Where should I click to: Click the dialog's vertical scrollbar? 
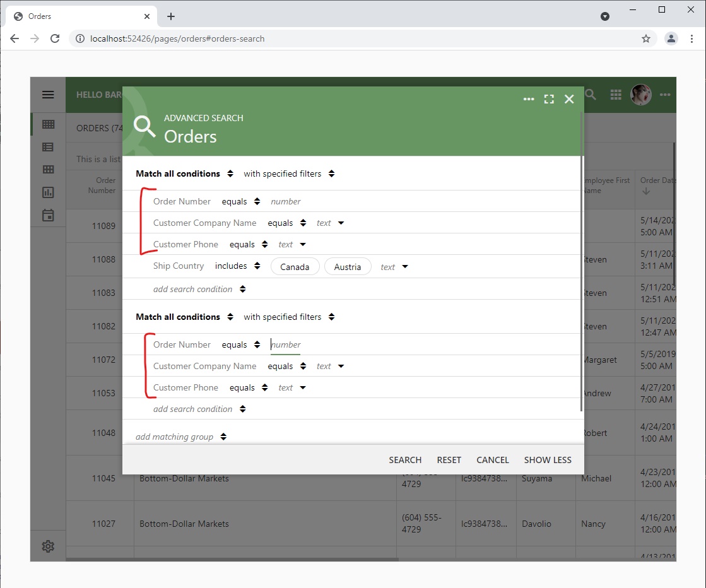(581, 284)
